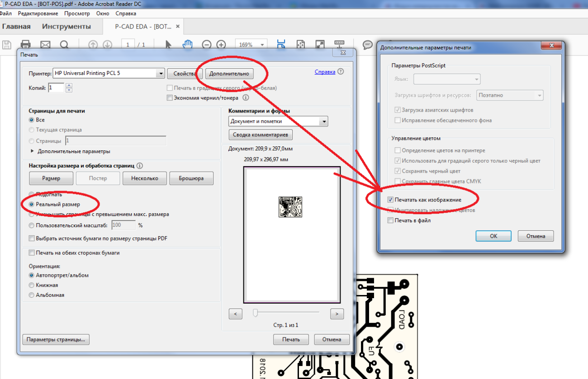Open the Редактирование menu
Image resolution: width=588 pixels, height=379 pixels.
point(38,14)
